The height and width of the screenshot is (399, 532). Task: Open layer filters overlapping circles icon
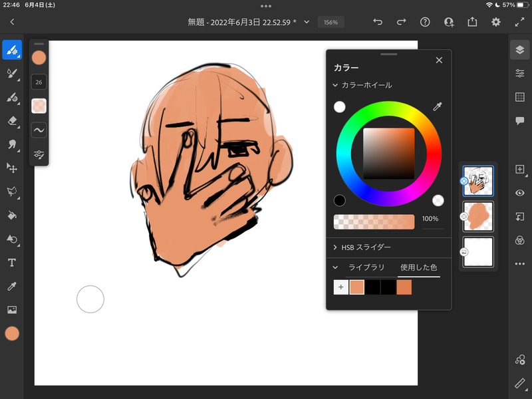520,240
